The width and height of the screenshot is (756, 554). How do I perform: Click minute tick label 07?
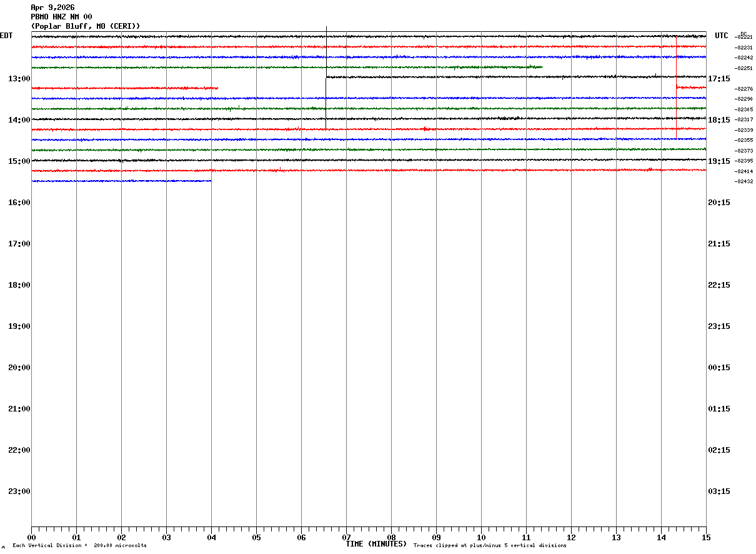click(x=346, y=538)
